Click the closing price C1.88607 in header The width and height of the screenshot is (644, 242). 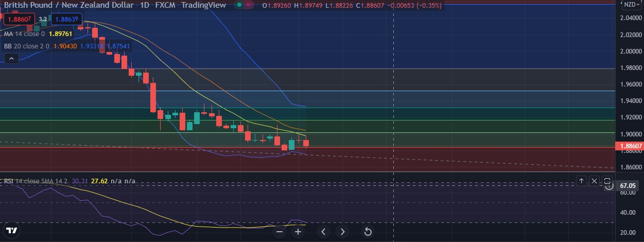click(x=371, y=5)
